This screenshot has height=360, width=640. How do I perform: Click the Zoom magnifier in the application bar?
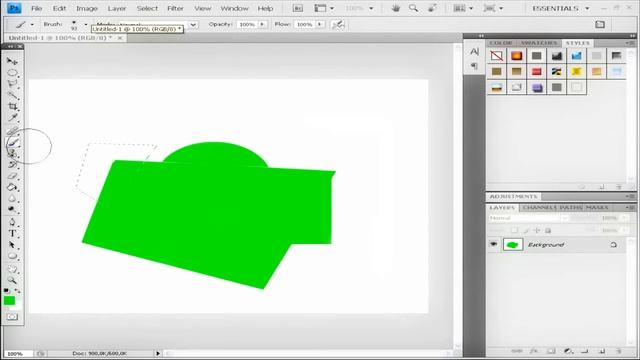(413, 8)
